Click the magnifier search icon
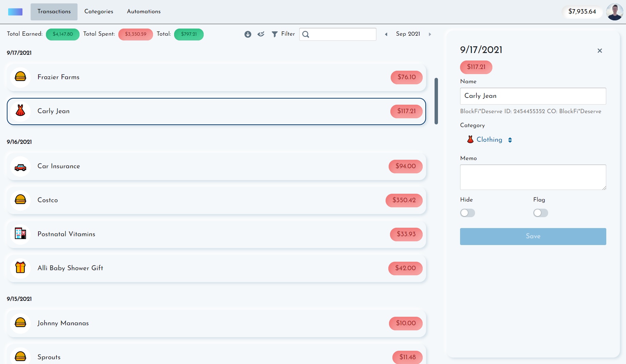The image size is (626, 364). coord(306,34)
